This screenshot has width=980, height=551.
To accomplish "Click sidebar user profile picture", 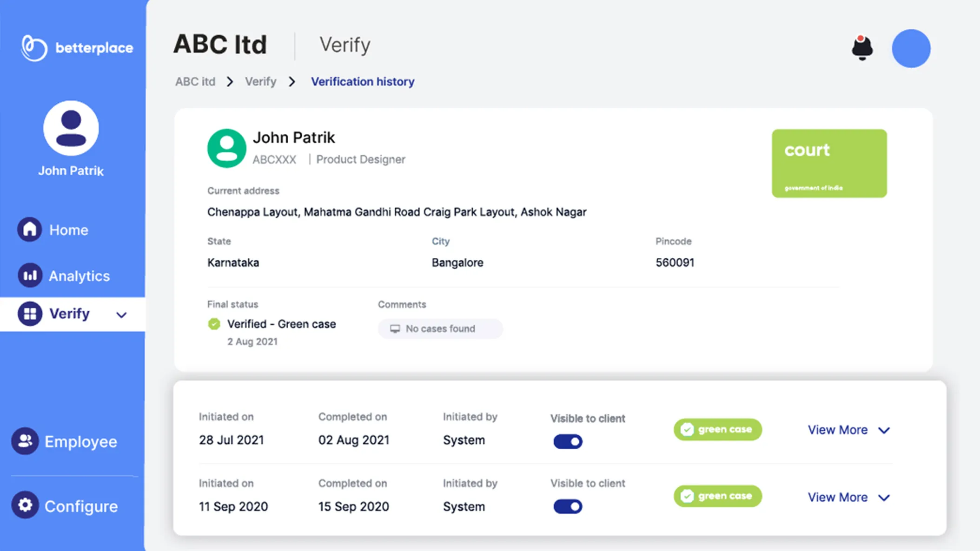I will [x=71, y=128].
